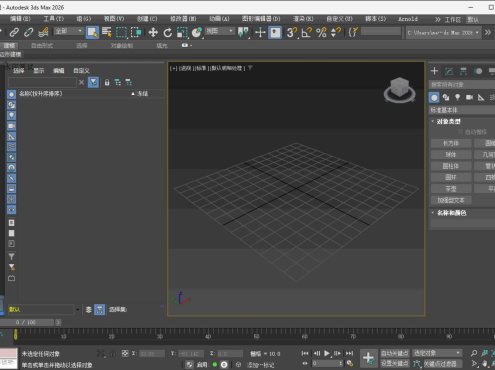Select the Helpers category icon

[x=481, y=97]
